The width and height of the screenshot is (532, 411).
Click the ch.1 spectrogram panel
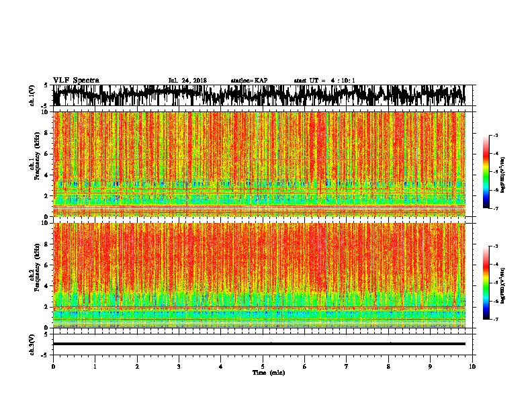click(x=259, y=164)
